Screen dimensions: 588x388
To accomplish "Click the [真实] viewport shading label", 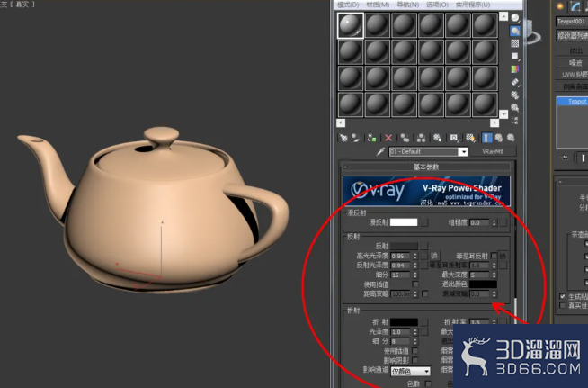I will coord(23,5).
